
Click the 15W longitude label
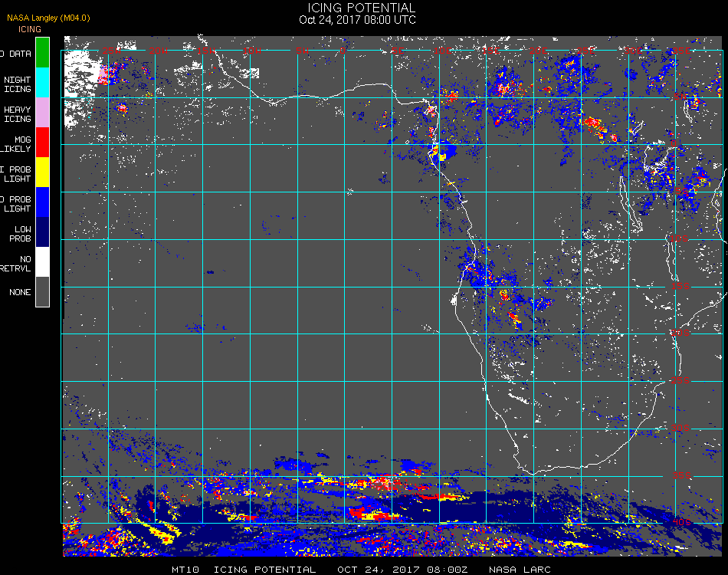tap(205, 51)
